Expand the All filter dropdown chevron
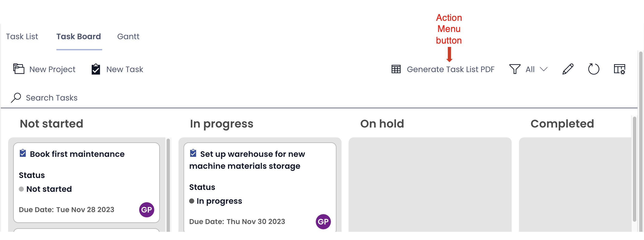 click(x=544, y=69)
